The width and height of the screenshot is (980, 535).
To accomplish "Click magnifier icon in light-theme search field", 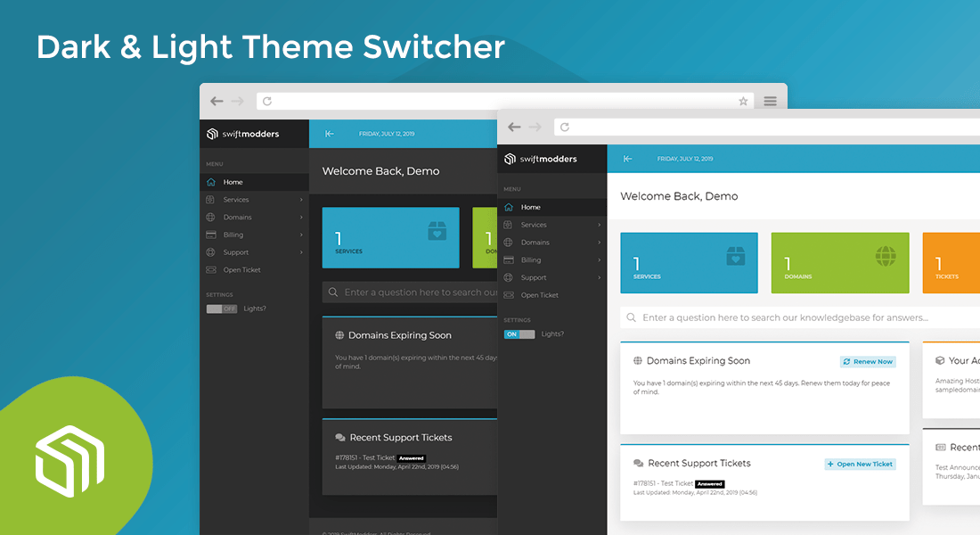I will [x=632, y=317].
